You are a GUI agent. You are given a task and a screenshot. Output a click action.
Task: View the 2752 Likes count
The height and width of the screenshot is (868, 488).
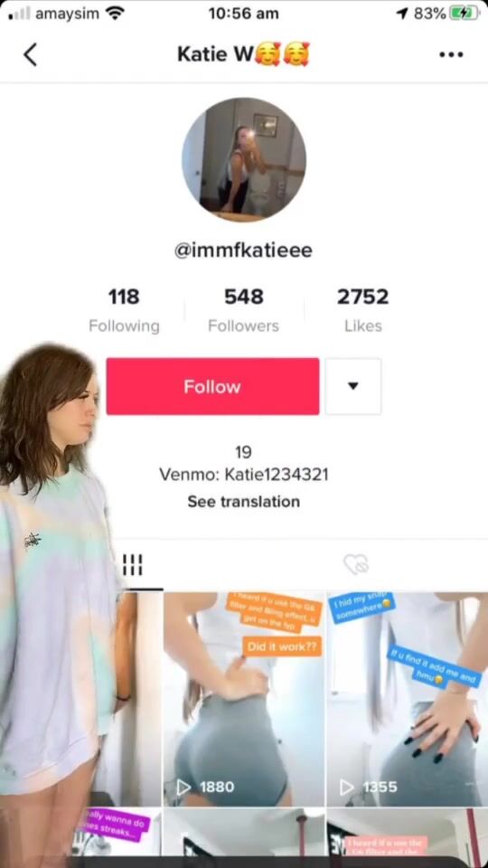click(363, 310)
